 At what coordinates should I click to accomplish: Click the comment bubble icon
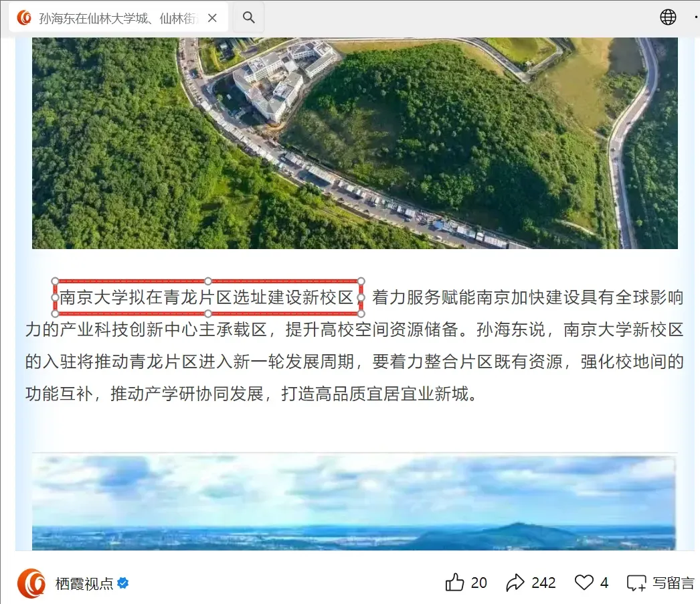click(x=636, y=583)
